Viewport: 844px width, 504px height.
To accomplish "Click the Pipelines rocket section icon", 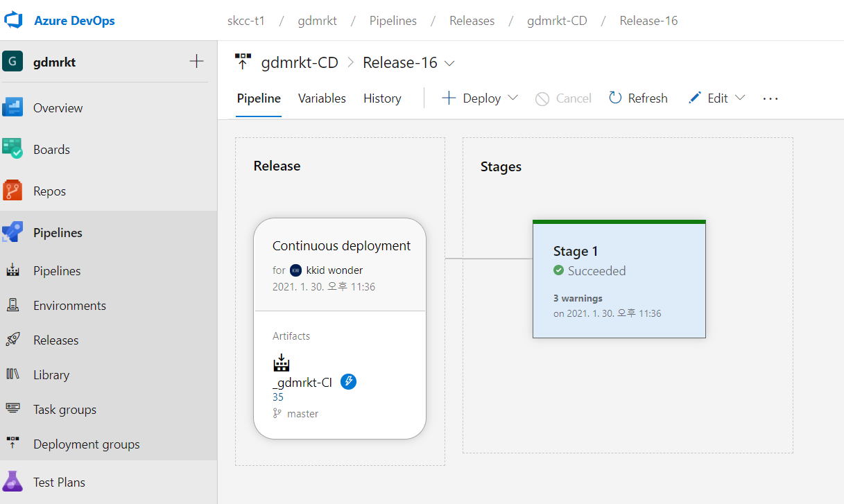I will click(12, 232).
